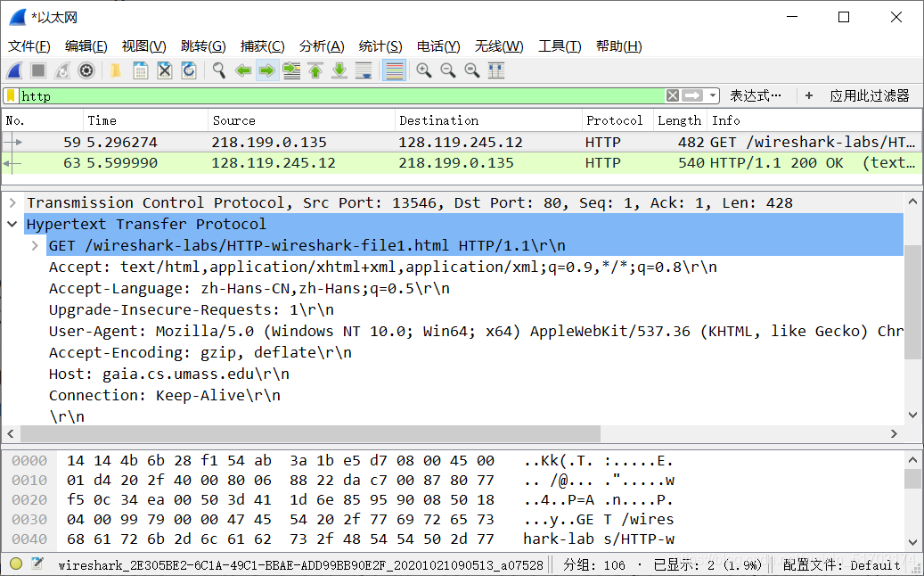Open the 无线(W) menu
Image resolution: width=924 pixels, height=576 pixels.
point(499,46)
